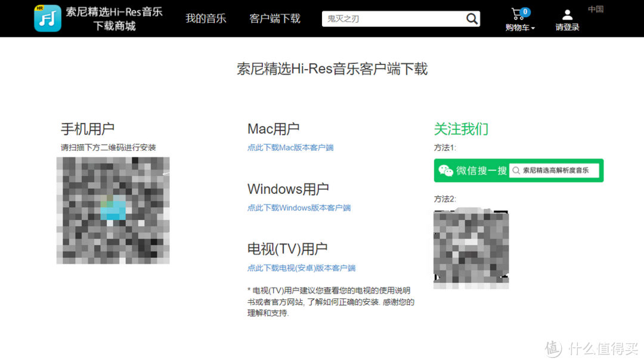Click the 中国 region label
This screenshot has height=364, width=644.
click(596, 9)
